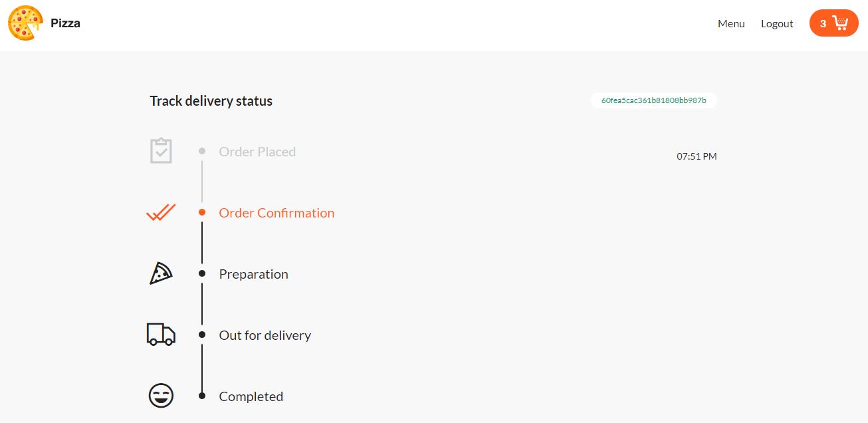This screenshot has height=423, width=868.
Task: Select the Out for delivery timeline dot
Action: click(x=201, y=335)
